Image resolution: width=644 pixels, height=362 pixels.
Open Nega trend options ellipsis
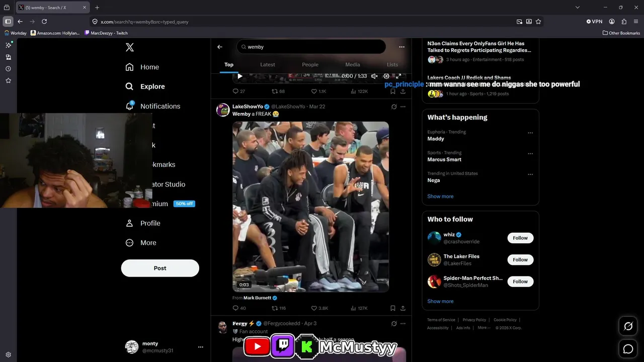[530, 174]
